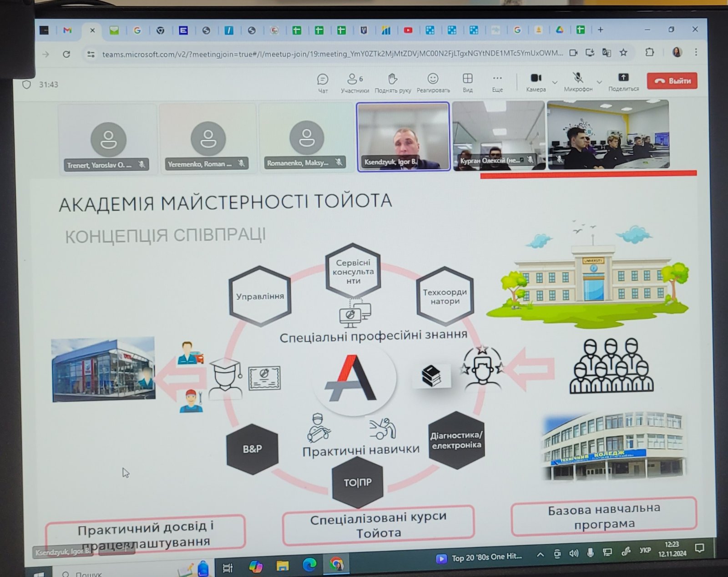The width and height of the screenshot is (728, 577).
Task: Click the camera permission icon in address bar
Action: click(573, 53)
